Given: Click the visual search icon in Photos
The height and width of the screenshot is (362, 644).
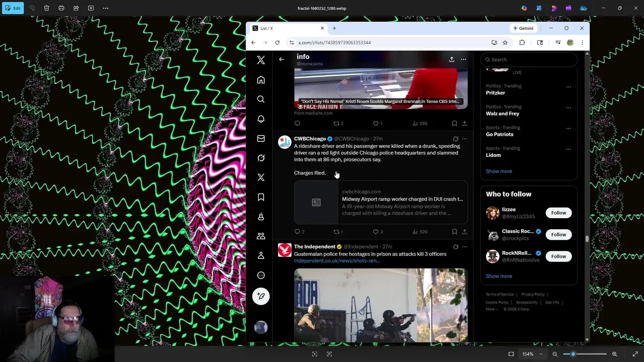Looking at the screenshot, I should [x=314, y=354].
